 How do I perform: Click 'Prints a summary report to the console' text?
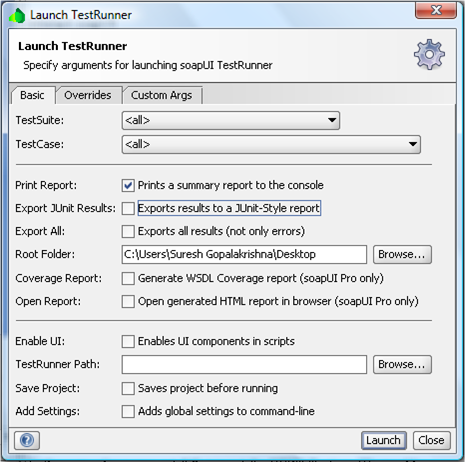click(231, 185)
